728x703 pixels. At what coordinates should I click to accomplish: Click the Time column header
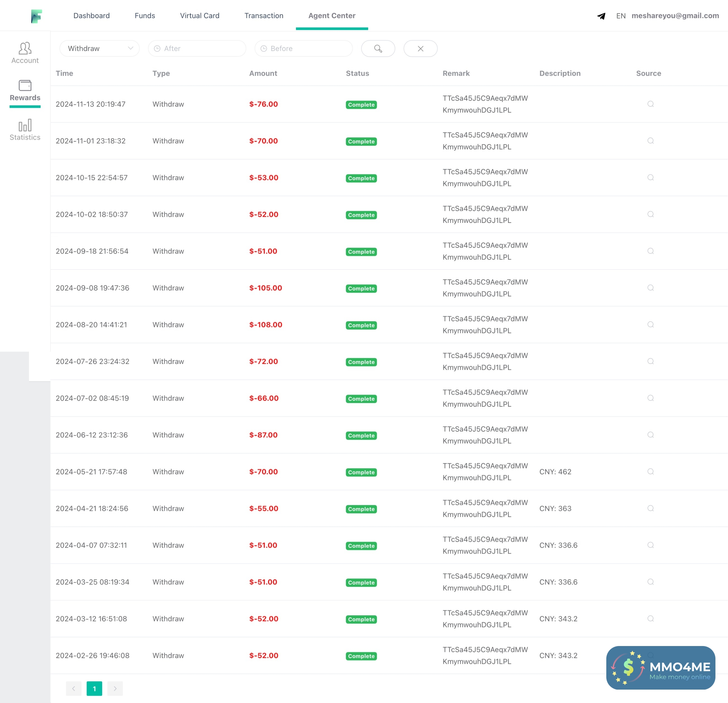64,73
